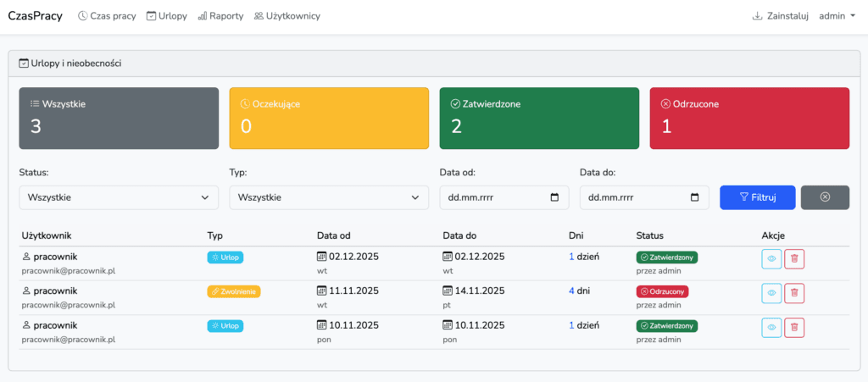The width and height of the screenshot is (868, 382).
Task: Delete the 10.11.2025 leave entry
Action: (794, 327)
